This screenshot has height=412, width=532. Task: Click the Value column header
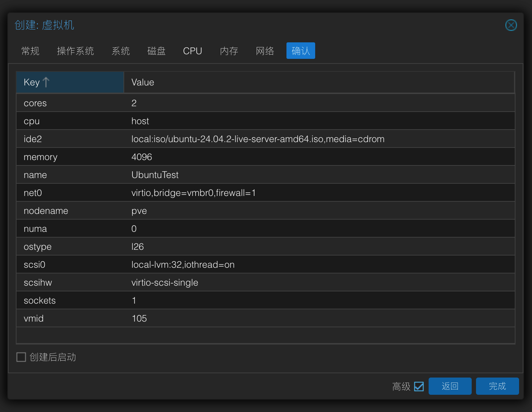tap(319, 82)
